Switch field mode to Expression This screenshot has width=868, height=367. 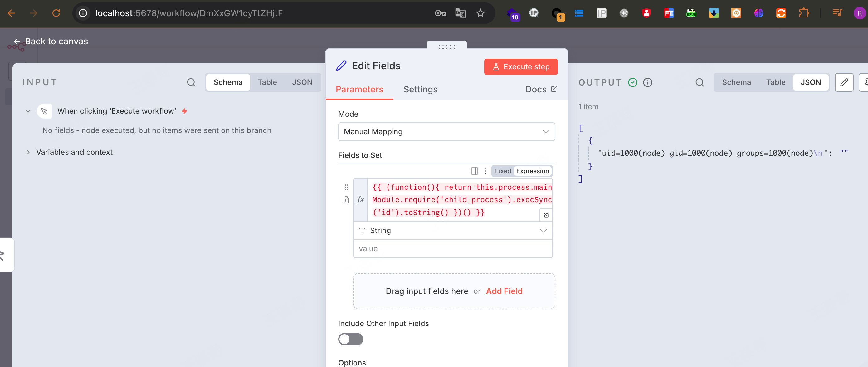[532, 171]
